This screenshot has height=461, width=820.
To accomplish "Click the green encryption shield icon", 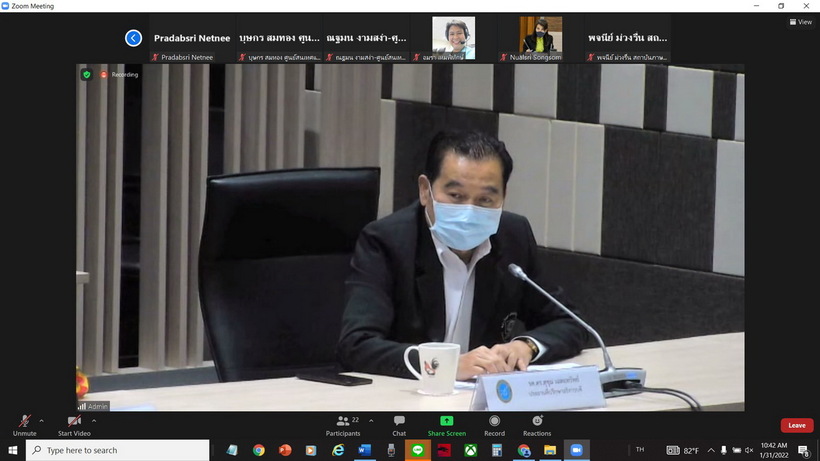I will coord(86,74).
